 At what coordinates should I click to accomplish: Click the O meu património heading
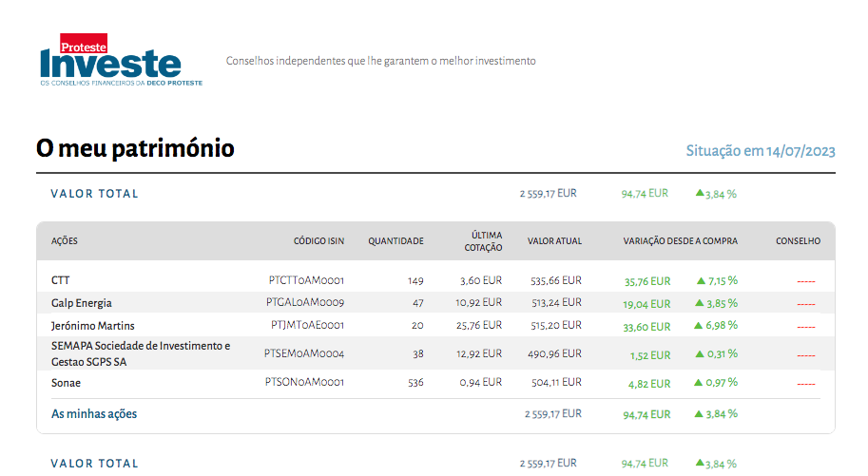(x=135, y=149)
